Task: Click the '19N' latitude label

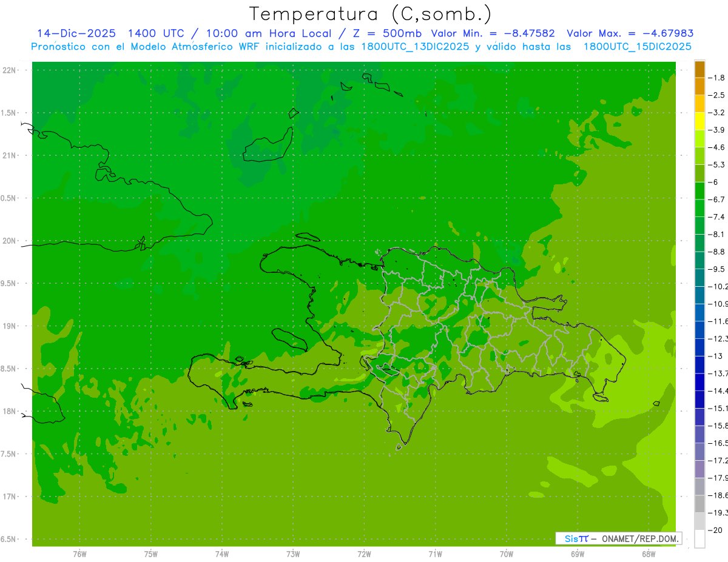Action: 10,326
